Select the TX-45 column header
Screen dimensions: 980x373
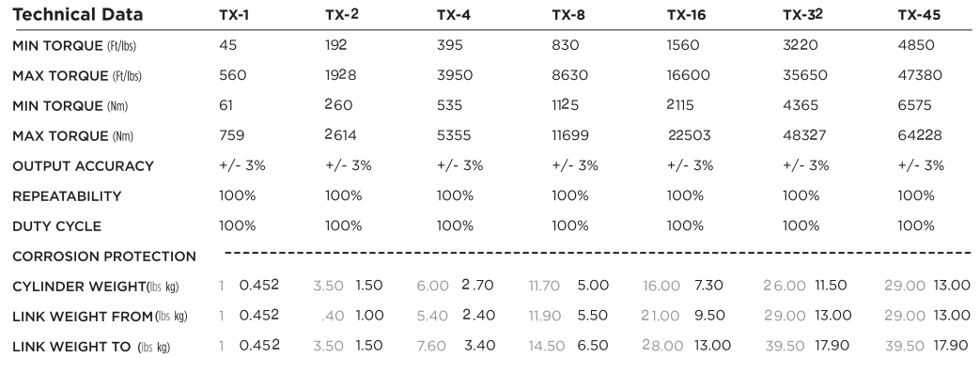point(919,15)
